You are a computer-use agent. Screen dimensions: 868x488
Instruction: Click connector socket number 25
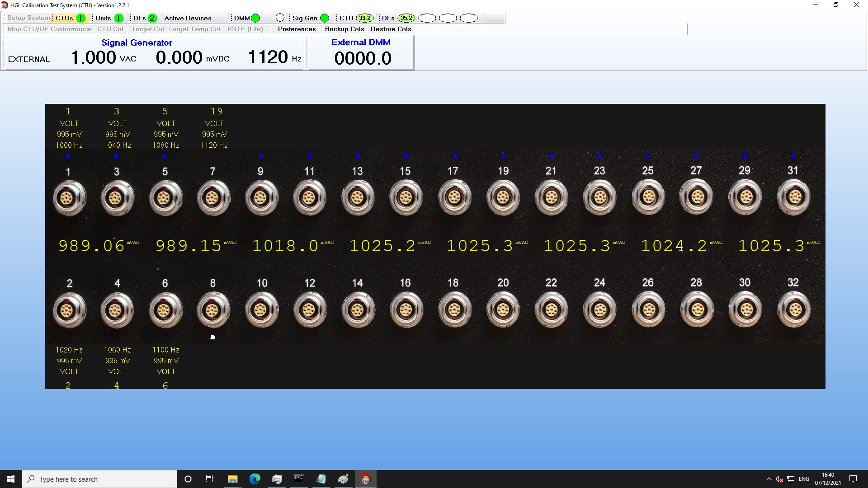click(648, 197)
